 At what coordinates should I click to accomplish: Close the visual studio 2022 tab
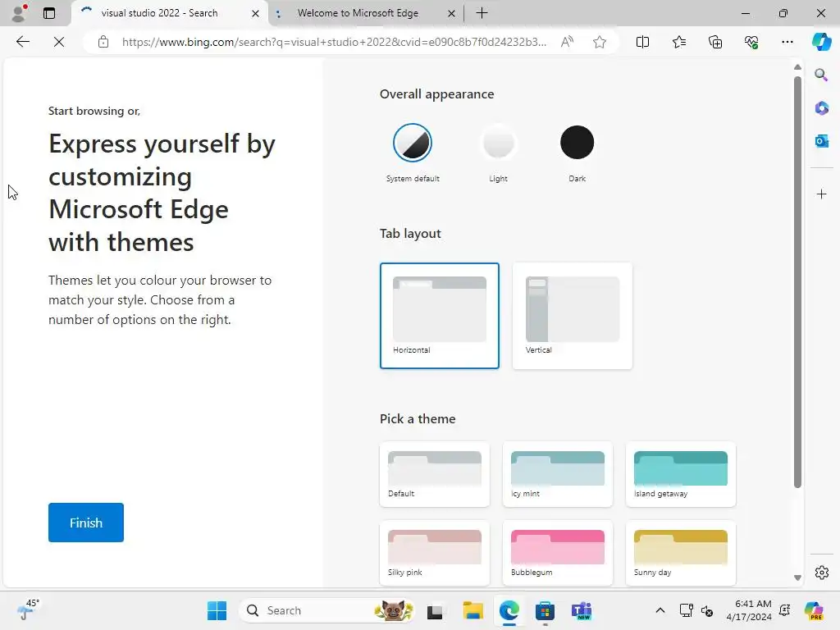(256, 13)
